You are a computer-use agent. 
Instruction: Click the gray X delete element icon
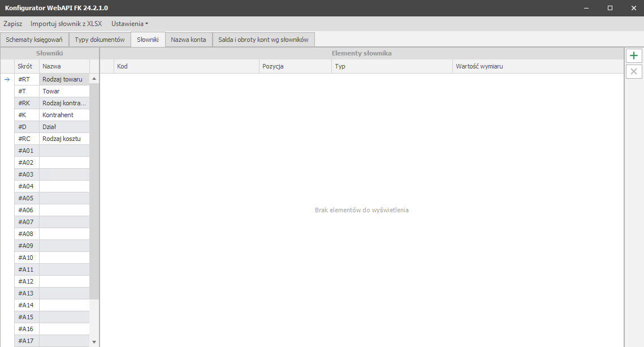634,71
